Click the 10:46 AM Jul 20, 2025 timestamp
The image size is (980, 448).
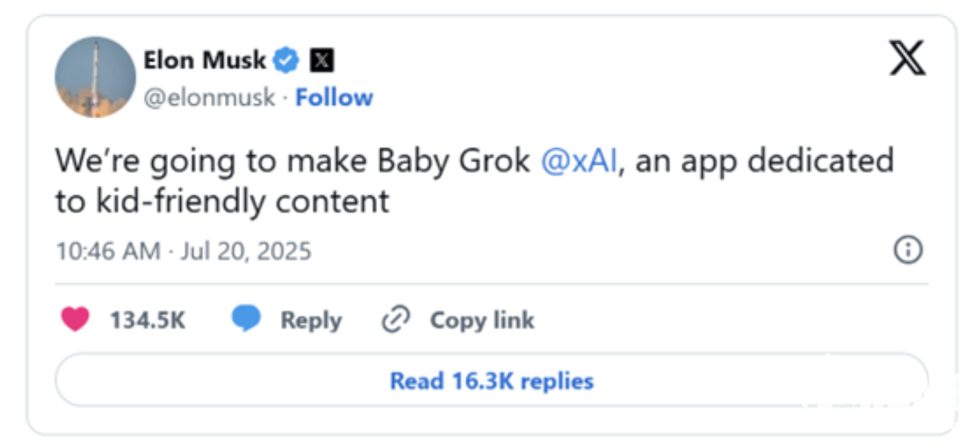pyautogui.click(x=183, y=251)
